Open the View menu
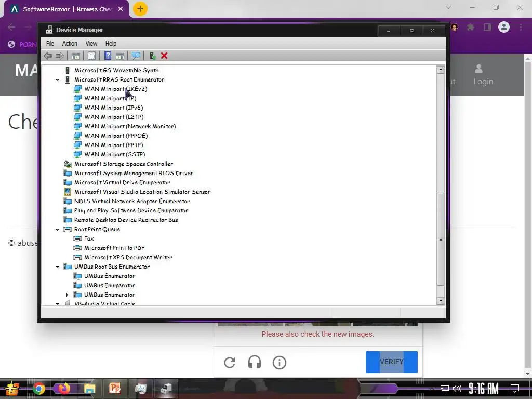The width and height of the screenshot is (532, 399). [x=91, y=44]
